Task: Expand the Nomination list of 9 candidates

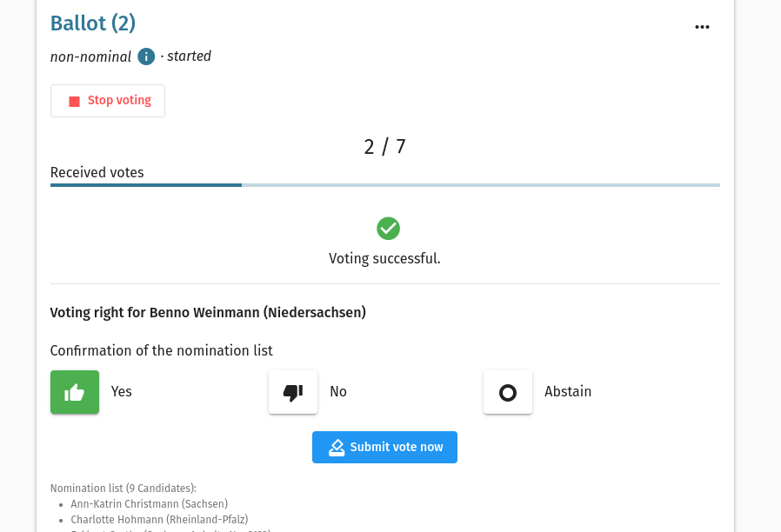Action: 123,488
